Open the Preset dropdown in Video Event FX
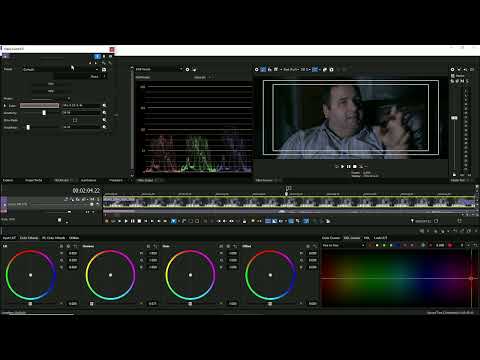 (x=60, y=69)
